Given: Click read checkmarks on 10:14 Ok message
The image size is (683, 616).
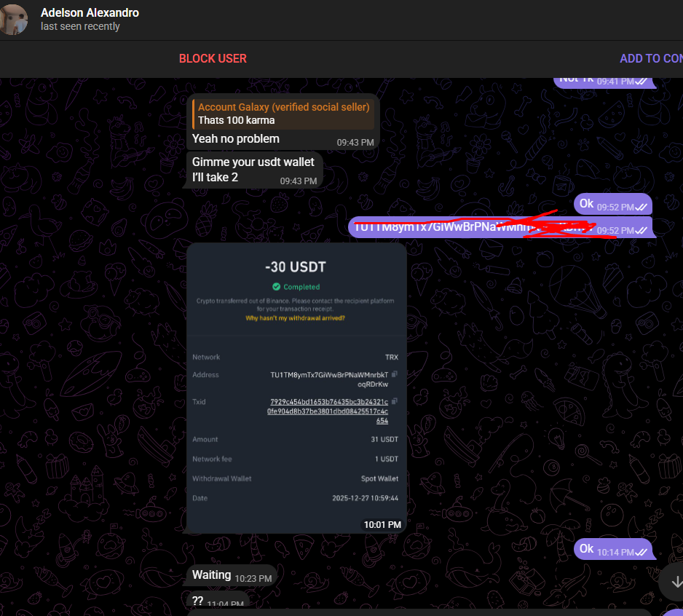Looking at the screenshot, I should (641, 552).
